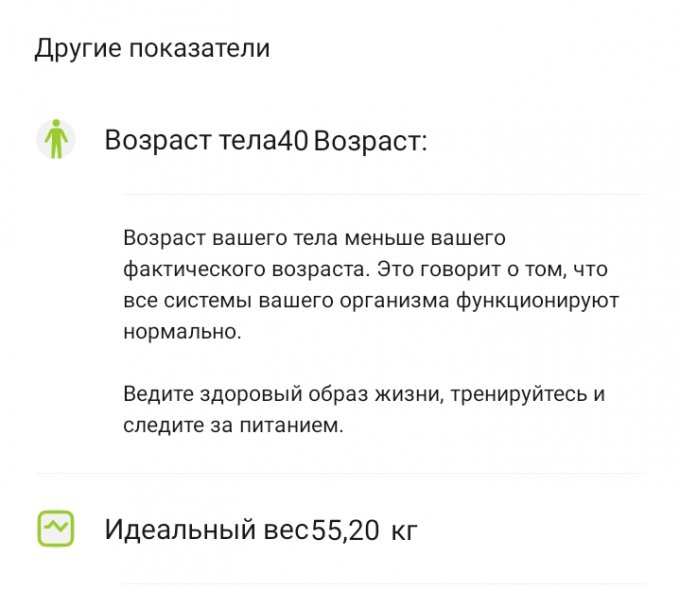Collapse the "Возраст тела" row
This screenshot has width=680, height=591.
tap(340, 140)
